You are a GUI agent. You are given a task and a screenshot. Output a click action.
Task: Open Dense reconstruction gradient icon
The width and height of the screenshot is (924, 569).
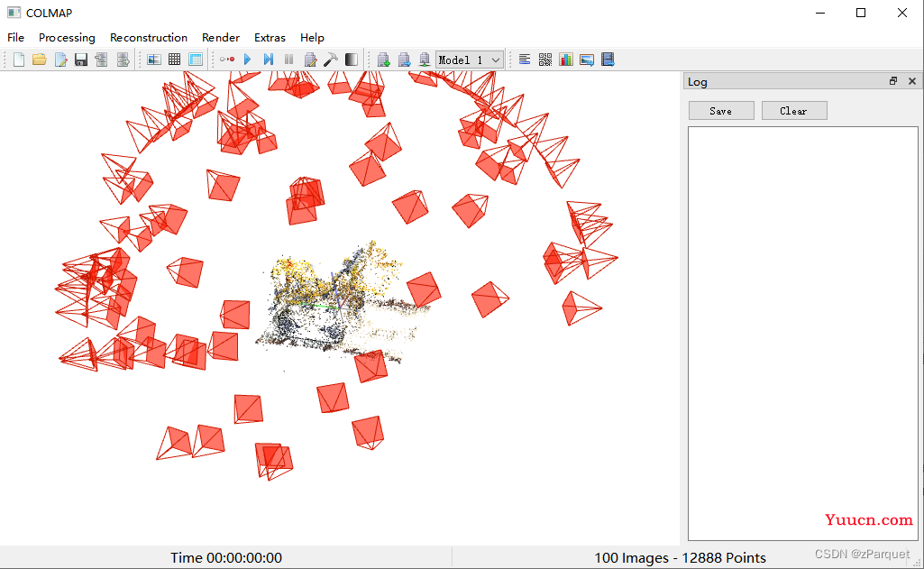coord(352,60)
